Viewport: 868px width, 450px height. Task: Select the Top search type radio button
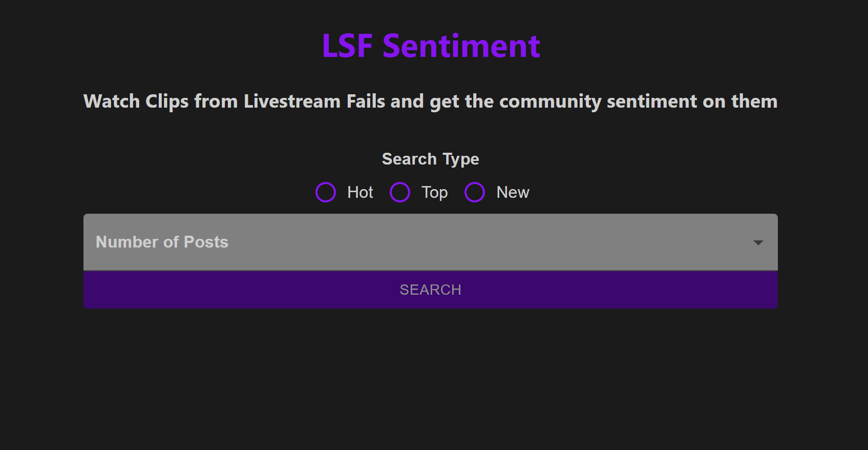point(400,192)
